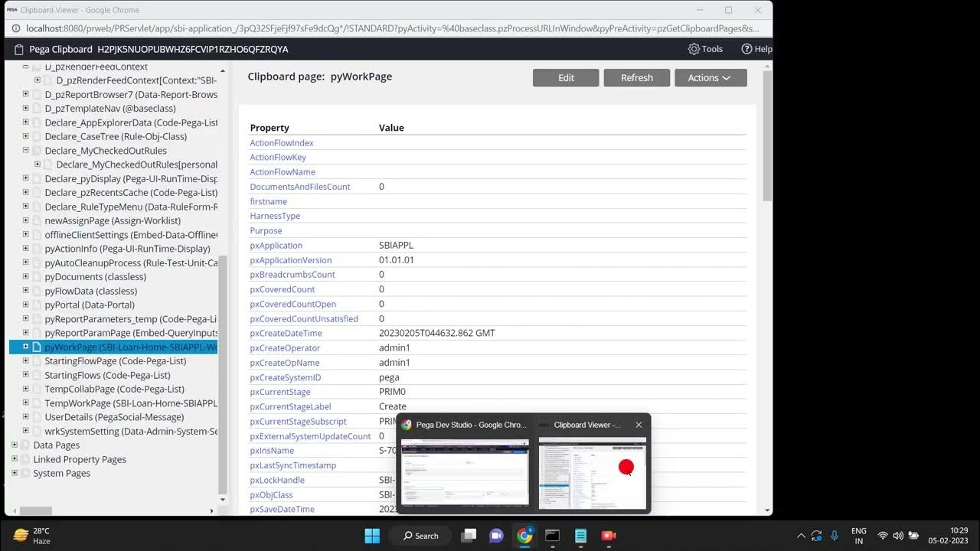This screenshot has width=980, height=551.
Task: Select StartingFlows (Code-Pega-List) page
Action: [107, 375]
